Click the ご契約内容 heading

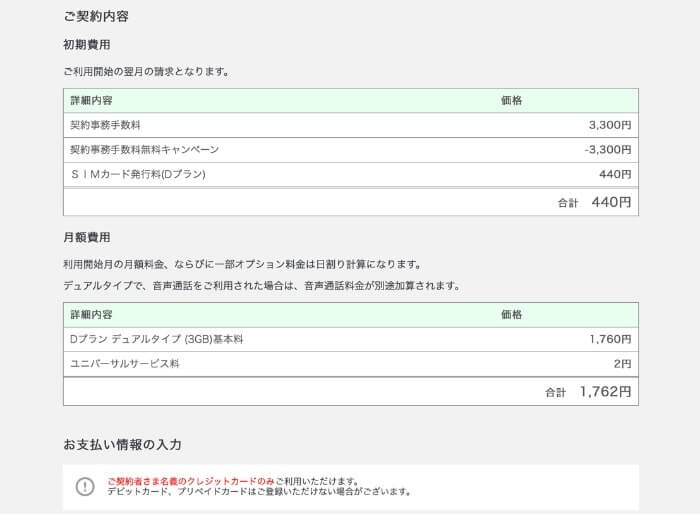[x=96, y=17]
